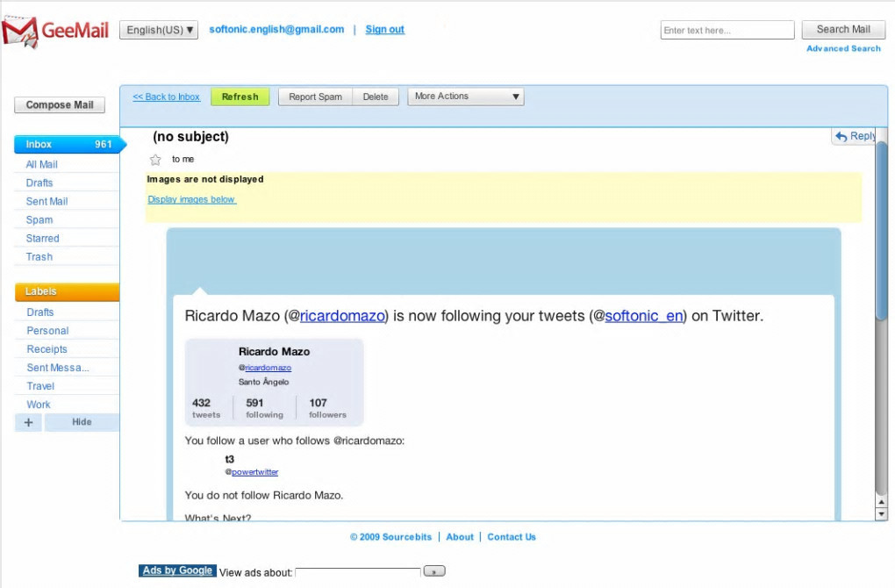895x588 pixels.
Task: Click softonic.english@gmail.com account address
Action: pos(276,29)
